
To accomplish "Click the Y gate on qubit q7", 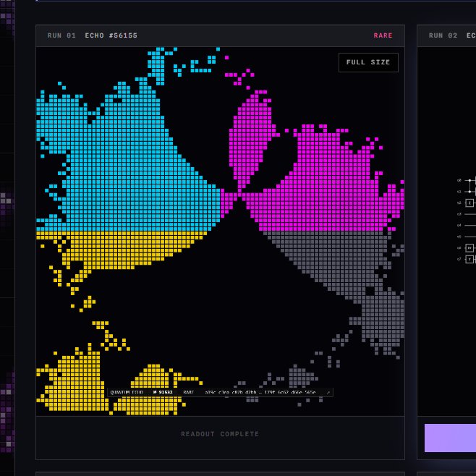I will point(469,259).
